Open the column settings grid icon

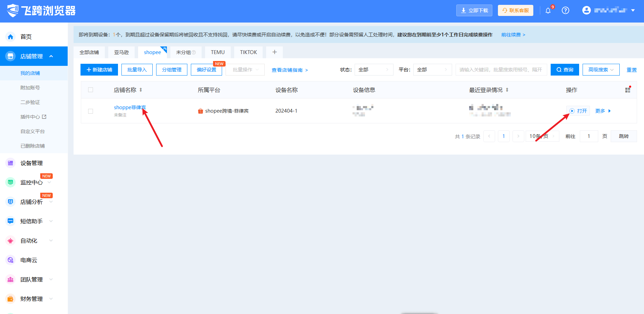point(628,90)
